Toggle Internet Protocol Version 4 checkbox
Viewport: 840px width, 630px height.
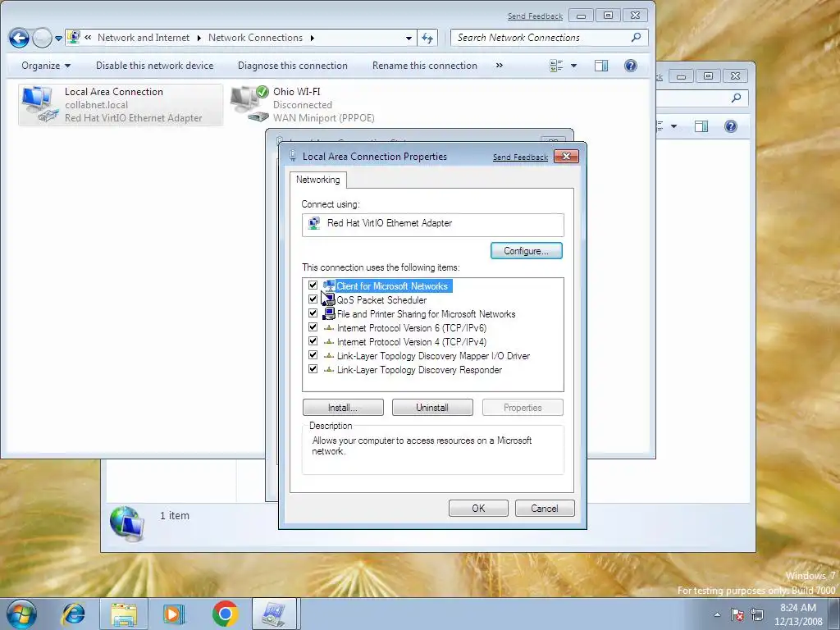click(313, 341)
